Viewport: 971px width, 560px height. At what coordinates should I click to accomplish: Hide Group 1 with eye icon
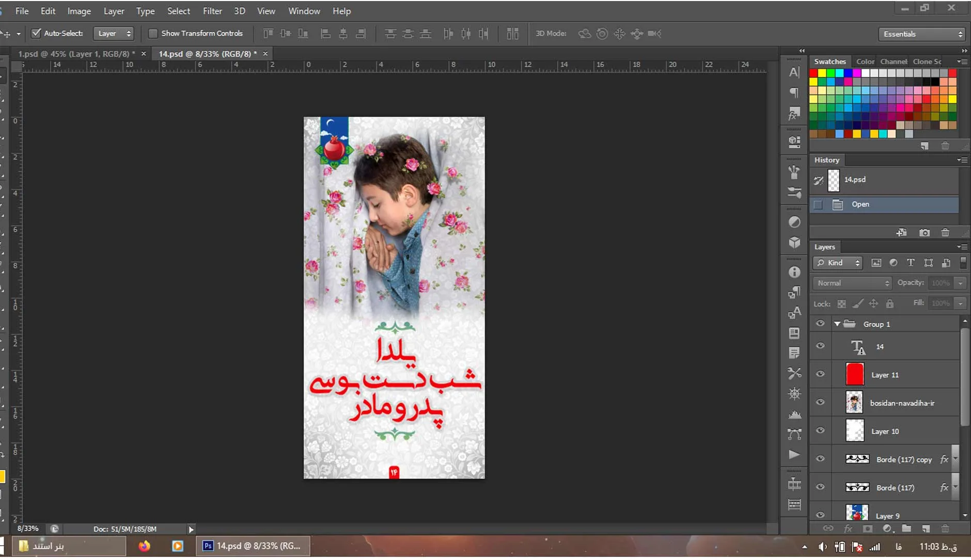tap(820, 324)
